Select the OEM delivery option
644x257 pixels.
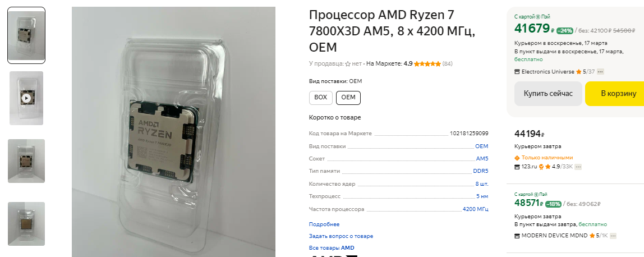(348, 97)
